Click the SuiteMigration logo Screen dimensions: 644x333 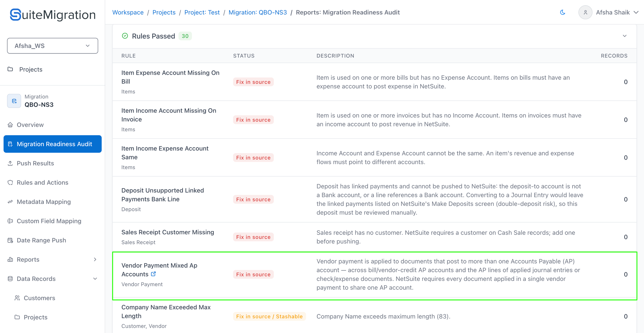click(52, 14)
